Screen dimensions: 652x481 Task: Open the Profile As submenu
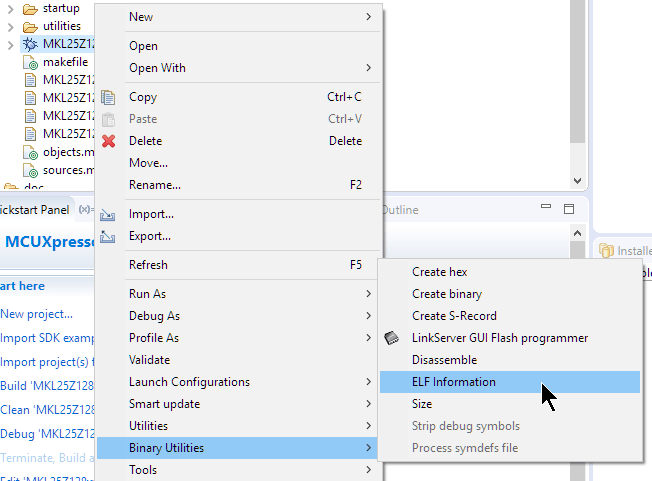pyautogui.click(x=238, y=338)
